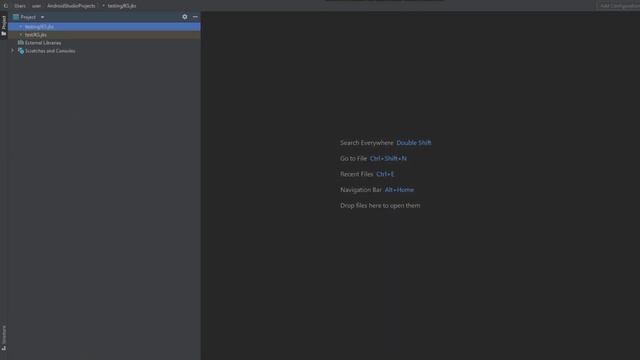Click the Project view icon beside the Project label

tap(16, 17)
